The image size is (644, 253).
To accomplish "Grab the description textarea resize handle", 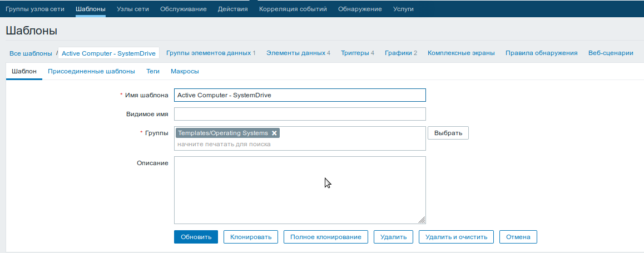I will 422,220.
